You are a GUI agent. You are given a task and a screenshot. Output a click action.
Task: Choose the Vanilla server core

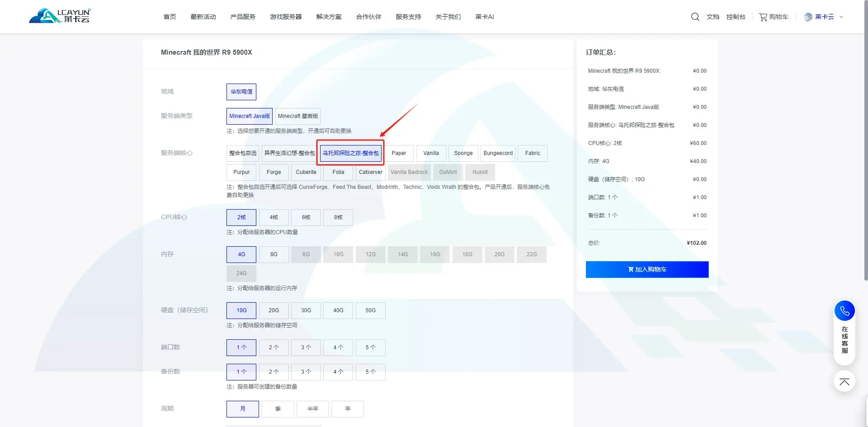431,153
